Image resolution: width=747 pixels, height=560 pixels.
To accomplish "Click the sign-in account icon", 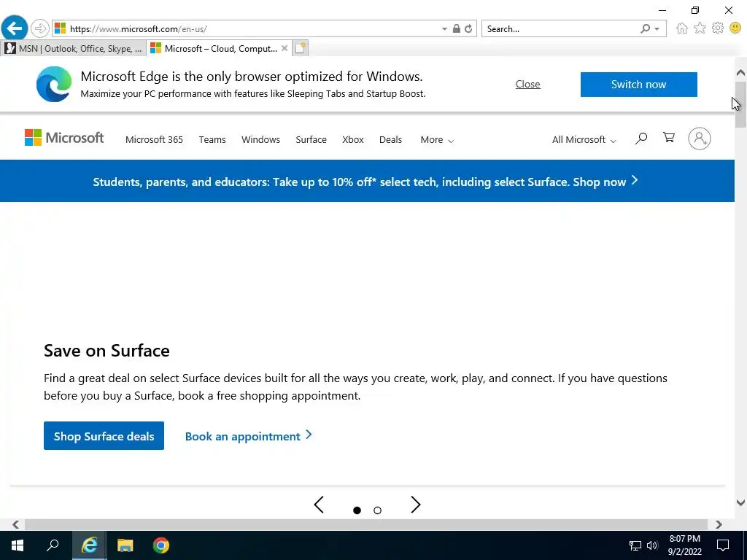I will pos(700,139).
